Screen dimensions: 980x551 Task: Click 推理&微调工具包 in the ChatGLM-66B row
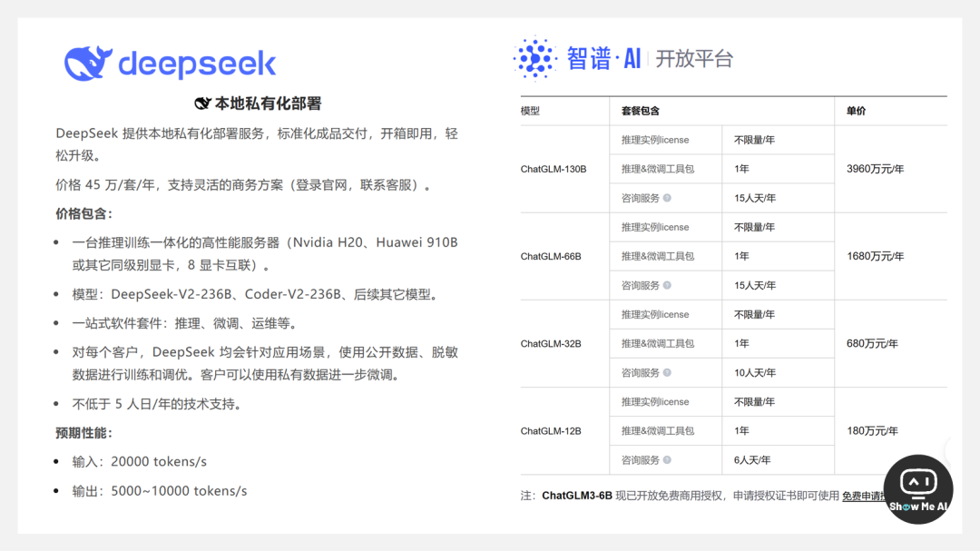tap(658, 256)
